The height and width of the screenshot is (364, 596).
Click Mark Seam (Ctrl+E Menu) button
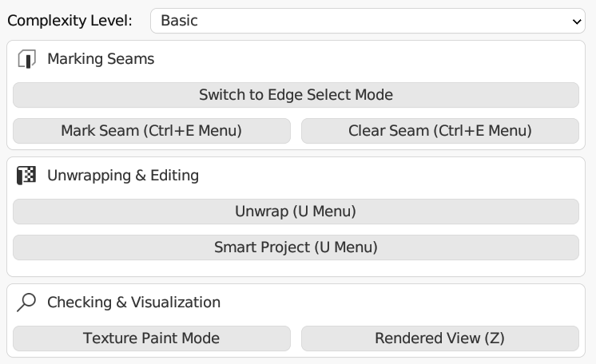coord(152,131)
